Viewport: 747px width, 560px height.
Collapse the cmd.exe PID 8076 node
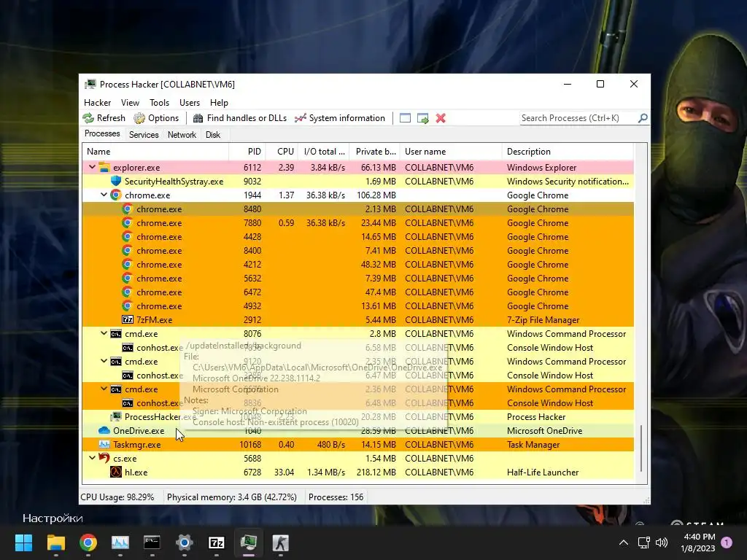[104, 333]
